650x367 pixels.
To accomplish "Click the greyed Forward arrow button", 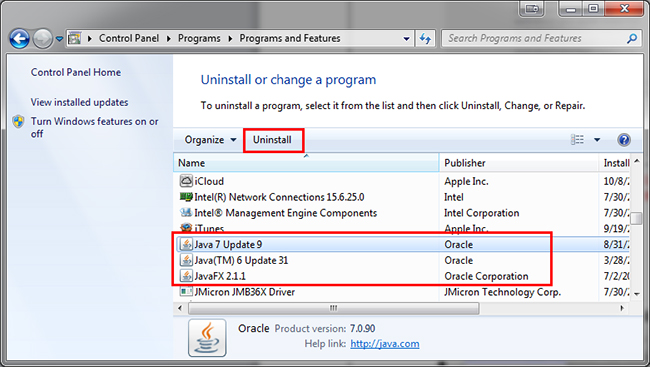I will pyautogui.click(x=42, y=39).
